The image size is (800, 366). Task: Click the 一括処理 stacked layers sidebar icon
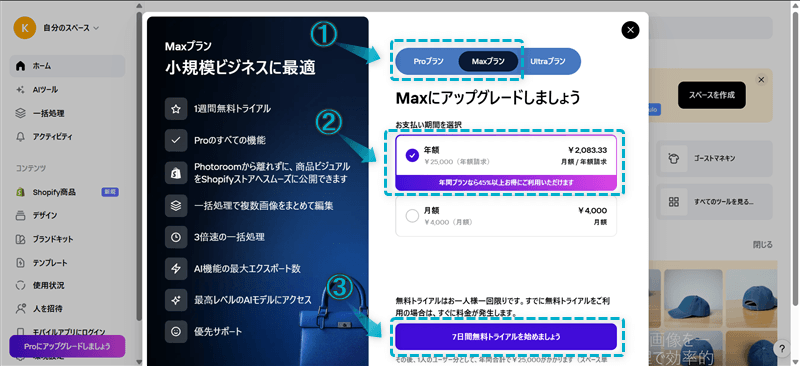pyautogui.click(x=20, y=113)
